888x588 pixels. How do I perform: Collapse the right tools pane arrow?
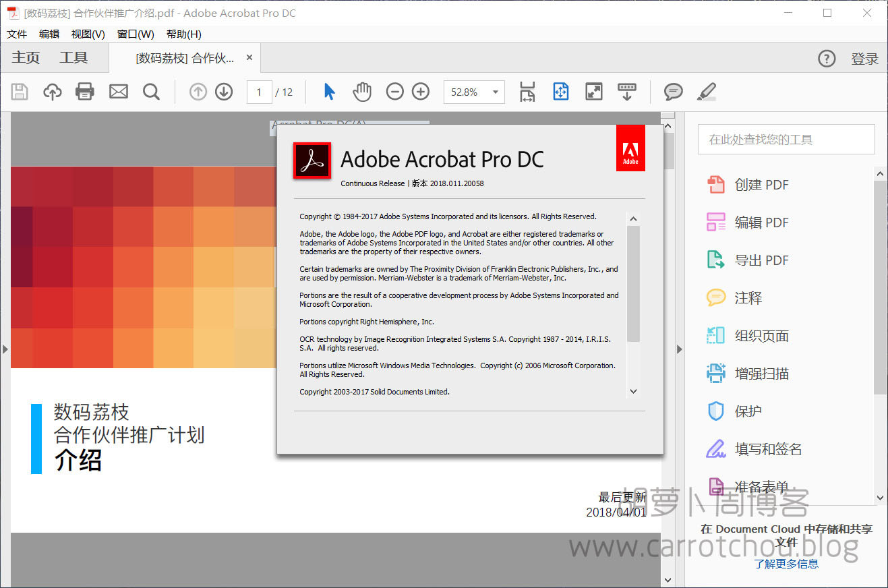coord(679,349)
